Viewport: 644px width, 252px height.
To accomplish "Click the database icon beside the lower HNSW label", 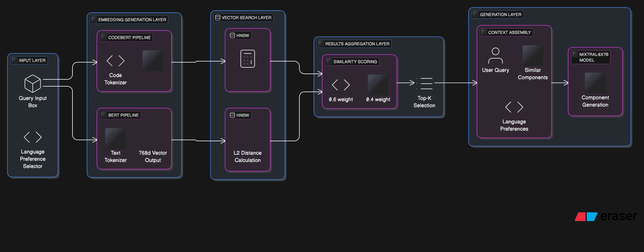I will coord(232,115).
